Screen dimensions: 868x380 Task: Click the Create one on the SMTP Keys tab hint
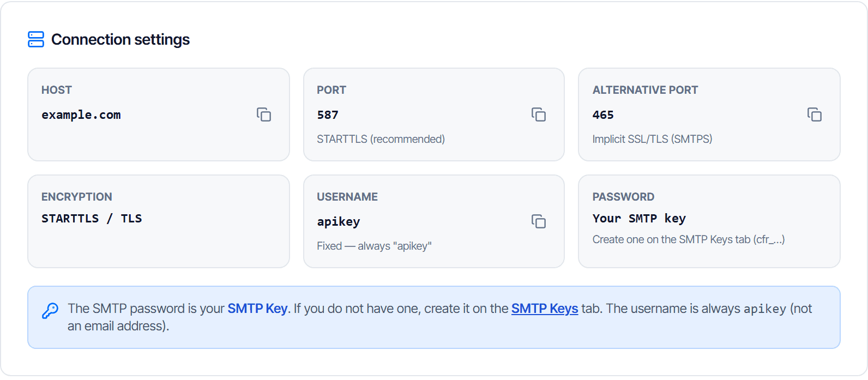[x=689, y=239]
